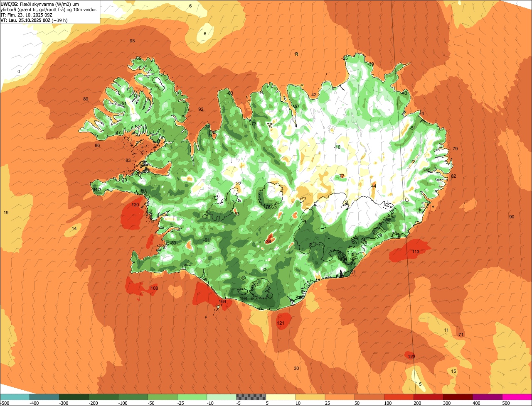Viewport: 532px width, 406px height.
Task: Click the map value 16 in the northeast interior
Action: click(x=337, y=147)
